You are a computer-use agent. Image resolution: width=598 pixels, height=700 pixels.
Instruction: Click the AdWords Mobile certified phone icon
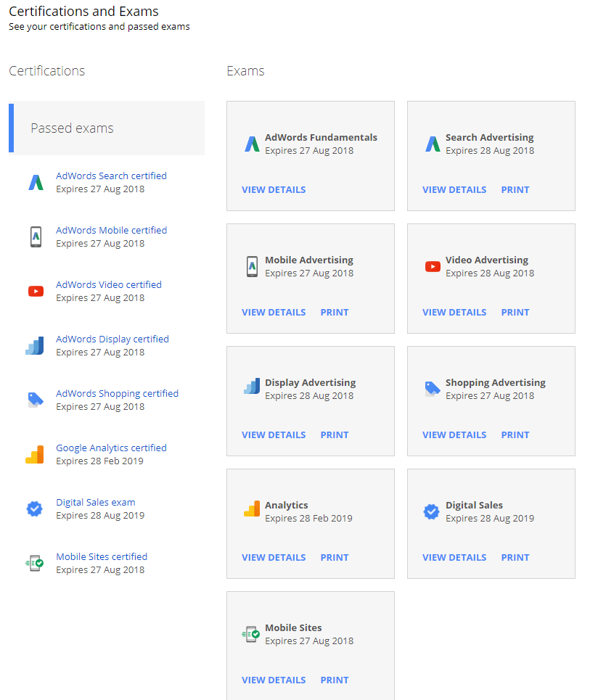point(36,237)
